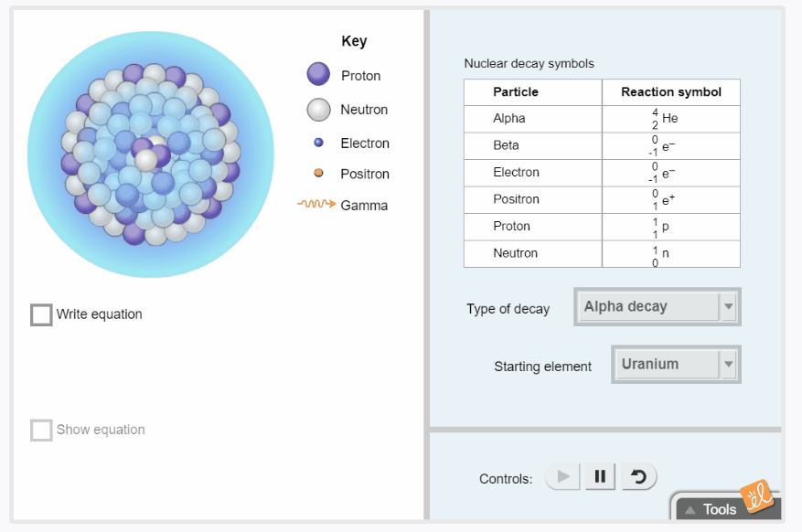The height and width of the screenshot is (532, 802).
Task: Select the Beta row in the symbols table
Action: coord(532,144)
